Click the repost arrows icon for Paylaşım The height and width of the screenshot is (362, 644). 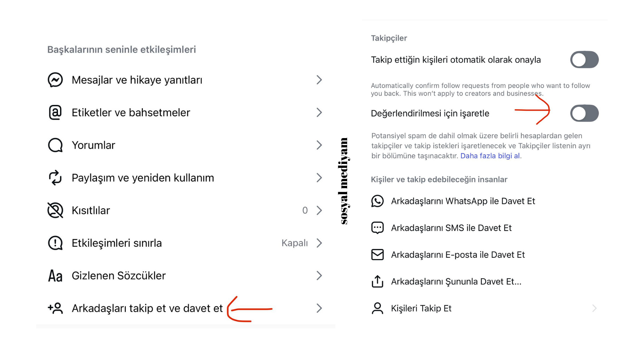55,178
